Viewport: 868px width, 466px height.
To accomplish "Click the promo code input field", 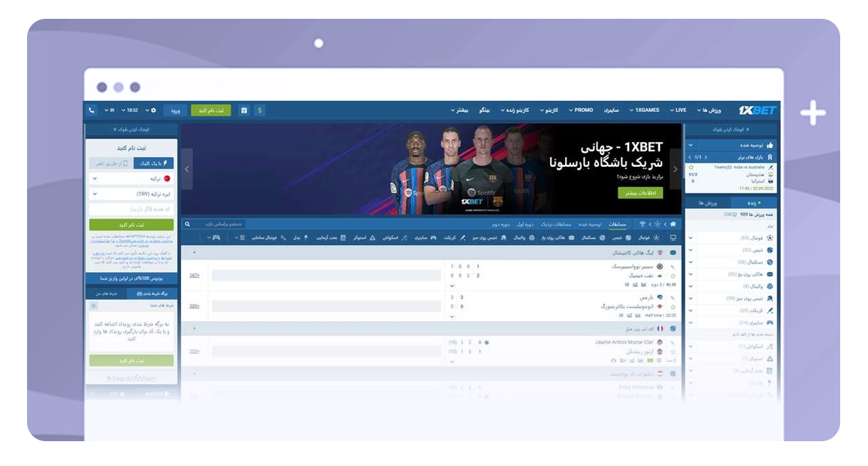I will [131, 209].
